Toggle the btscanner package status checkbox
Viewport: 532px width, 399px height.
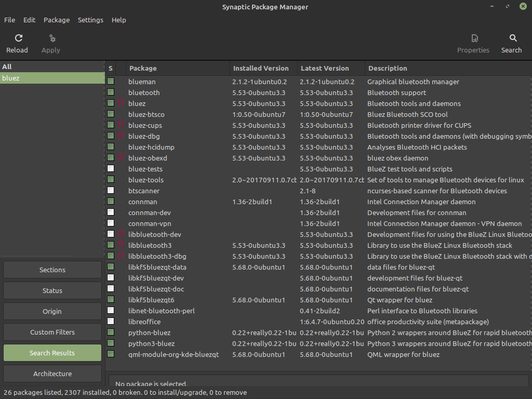(111, 191)
